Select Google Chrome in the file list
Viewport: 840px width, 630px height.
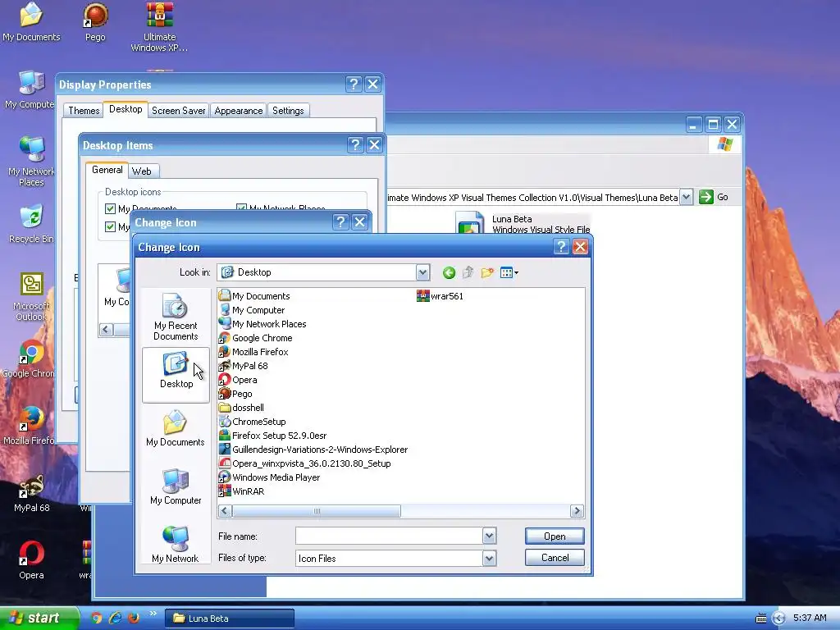[256, 338]
